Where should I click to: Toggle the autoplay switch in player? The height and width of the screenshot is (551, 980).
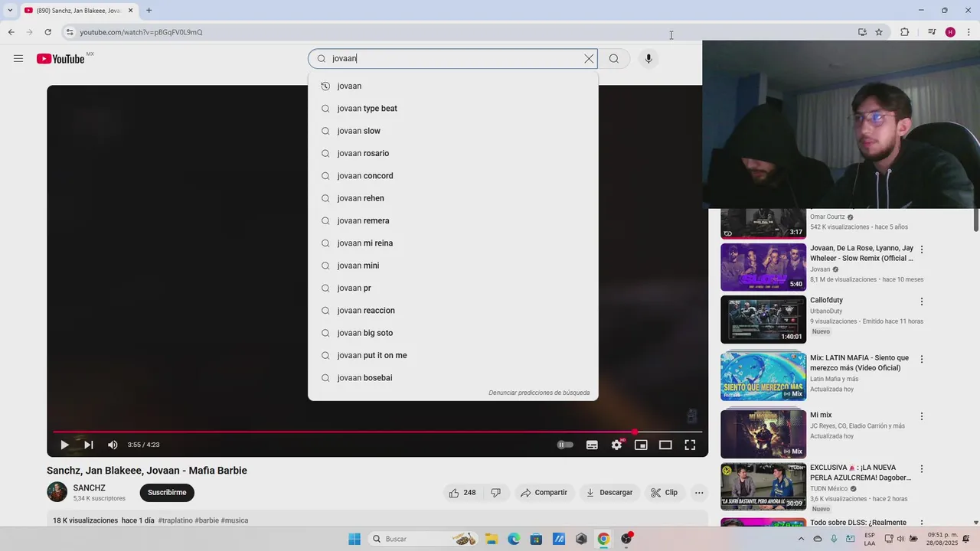pos(565,445)
